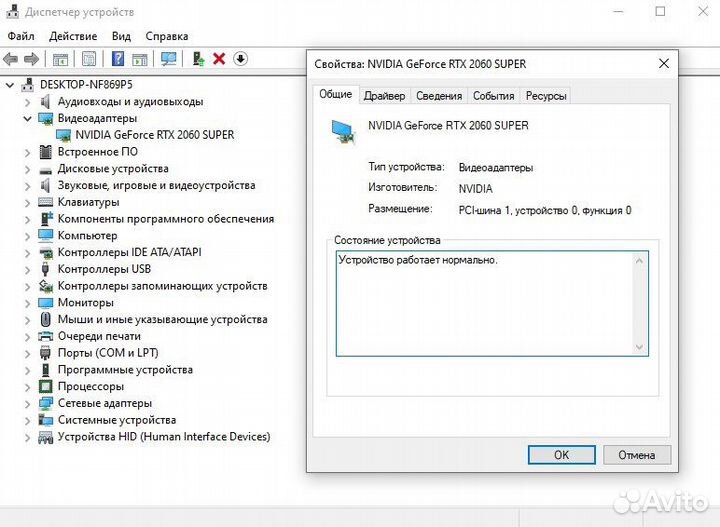Click the Update driver green-arrow icon
Screen dimensions: 720x527
(x=198, y=59)
